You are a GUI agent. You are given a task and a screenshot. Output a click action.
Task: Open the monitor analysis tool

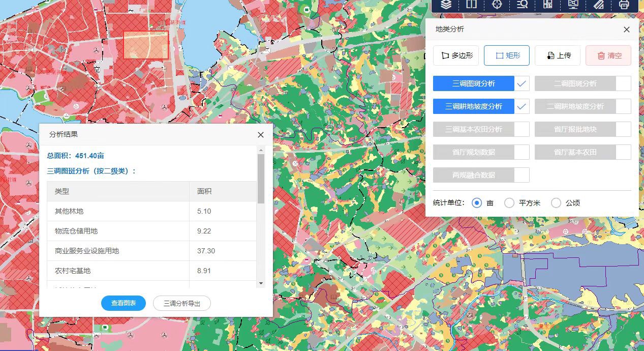click(x=573, y=5)
